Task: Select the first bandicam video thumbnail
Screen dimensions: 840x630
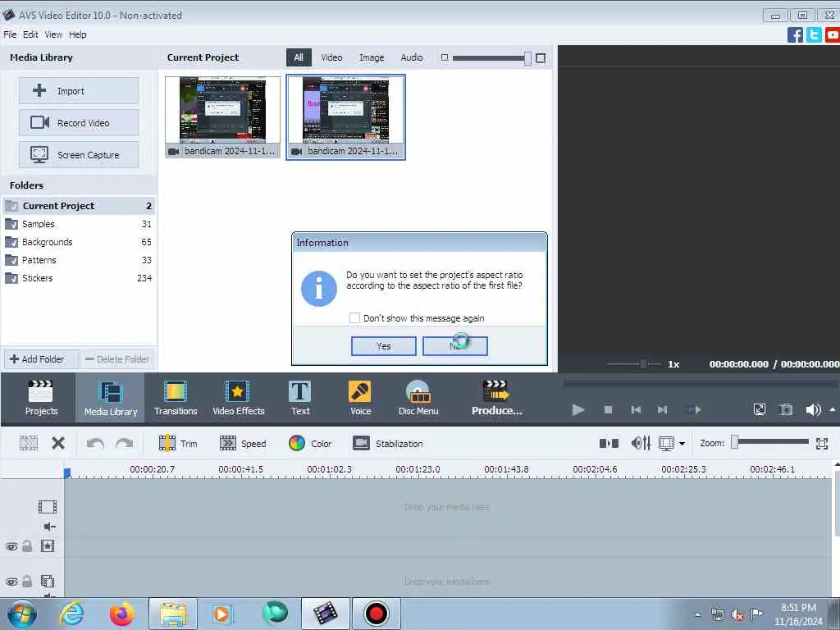Action: pos(222,116)
